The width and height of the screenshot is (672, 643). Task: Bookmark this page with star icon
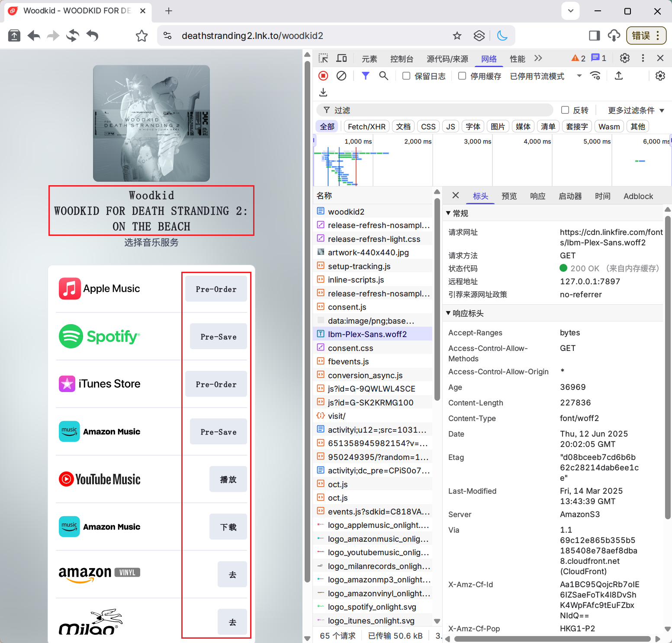pos(457,36)
